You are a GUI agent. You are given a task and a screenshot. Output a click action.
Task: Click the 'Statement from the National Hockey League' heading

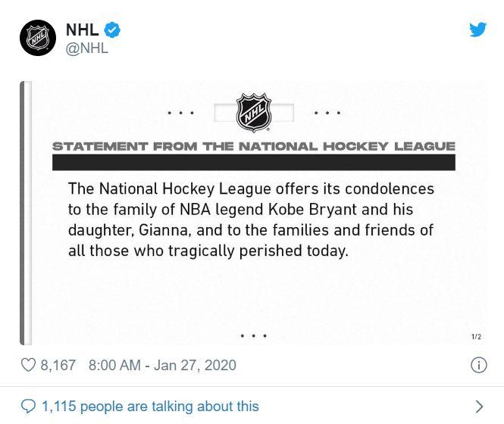tap(254, 146)
